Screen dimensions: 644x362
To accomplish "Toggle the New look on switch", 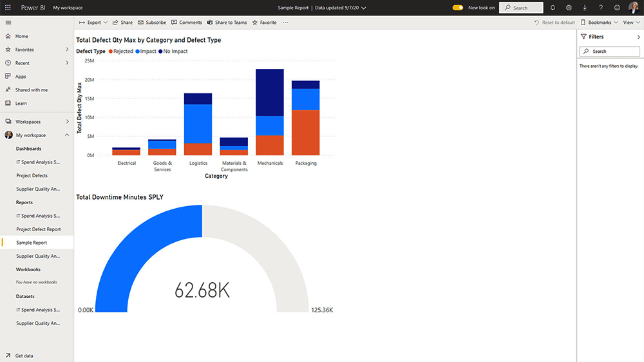I will click(458, 8).
